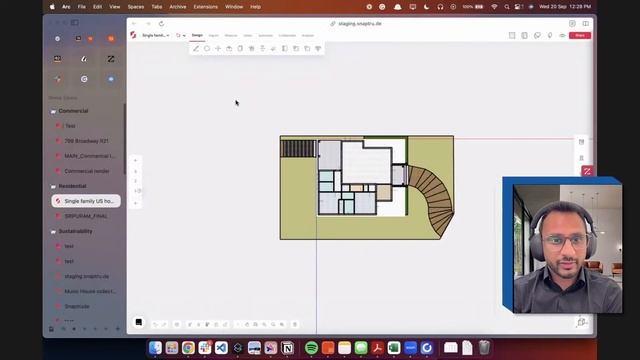Click the bottom-right floor view icon on canvas
640x360 pixels.
coord(582,322)
